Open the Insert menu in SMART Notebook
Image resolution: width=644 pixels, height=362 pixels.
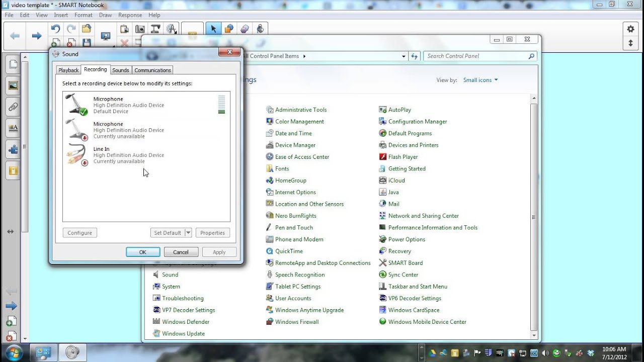click(x=60, y=15)
